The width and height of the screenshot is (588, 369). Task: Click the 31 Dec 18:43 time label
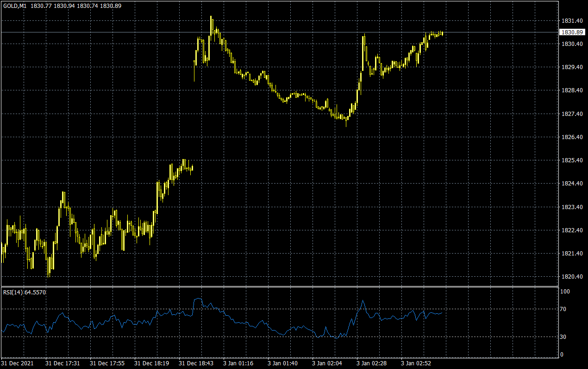coord(196,363)
